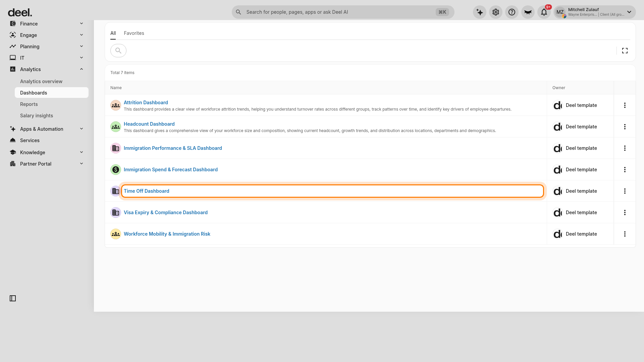
Task: Click 'Total 7 items' text
Action: (122, 73)
